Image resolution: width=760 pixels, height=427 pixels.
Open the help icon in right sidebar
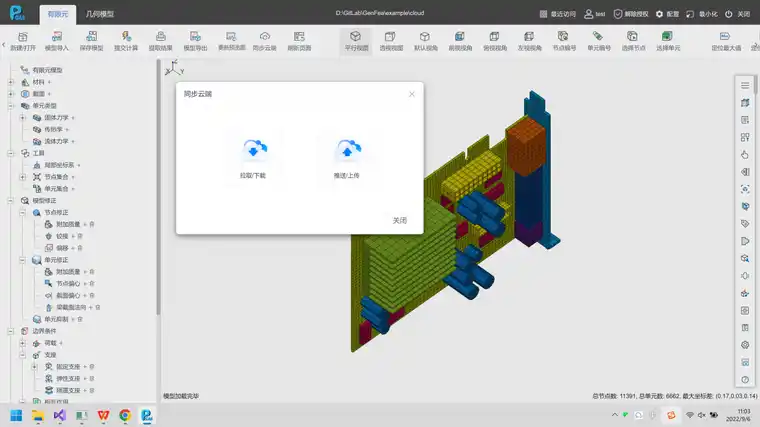pos(745,380)
